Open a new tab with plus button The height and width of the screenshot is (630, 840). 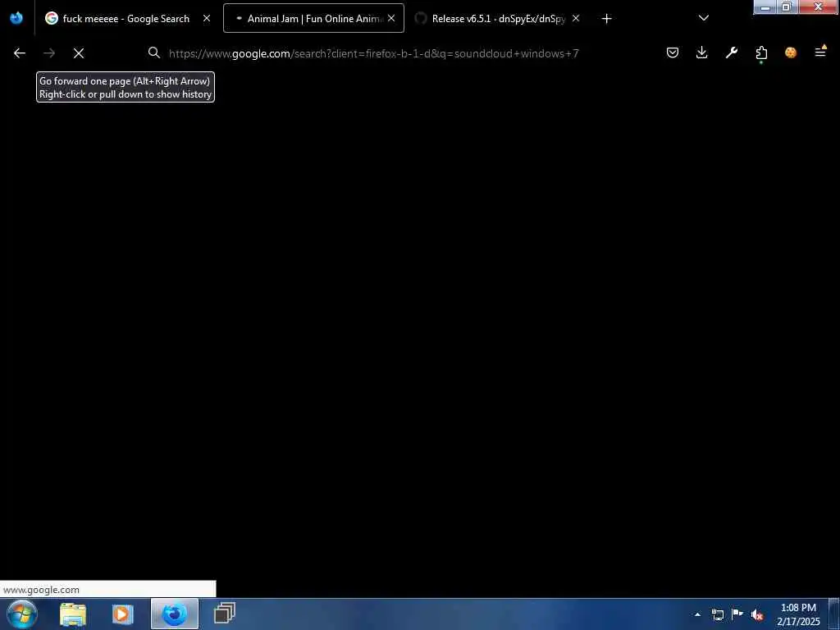coord(606,19)
